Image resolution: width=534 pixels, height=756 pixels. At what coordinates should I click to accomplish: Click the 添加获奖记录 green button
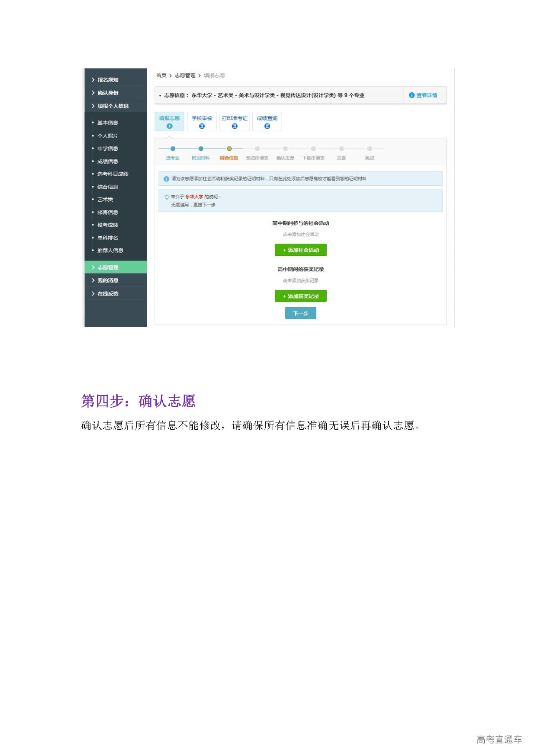(x=300, y=296)
